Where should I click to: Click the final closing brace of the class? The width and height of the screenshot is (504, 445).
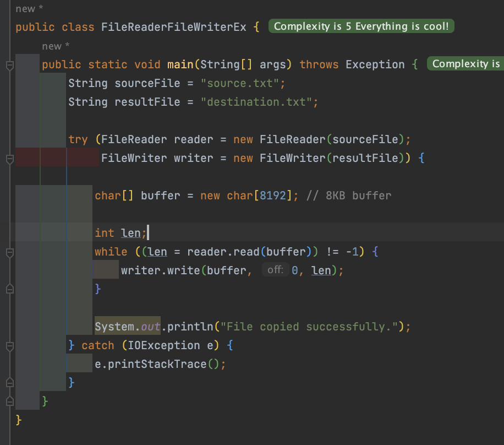(19, 420)
